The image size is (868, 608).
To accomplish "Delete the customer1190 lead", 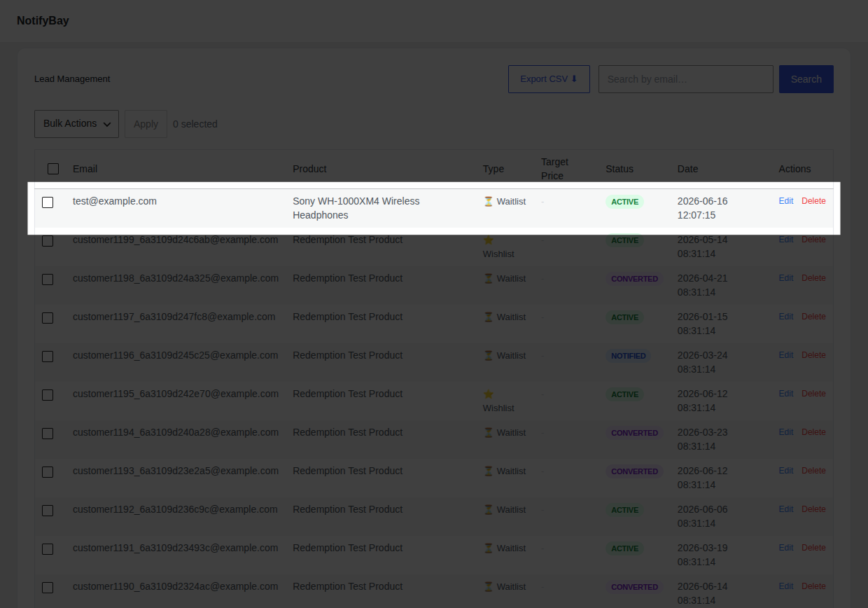I will point(813,586).
